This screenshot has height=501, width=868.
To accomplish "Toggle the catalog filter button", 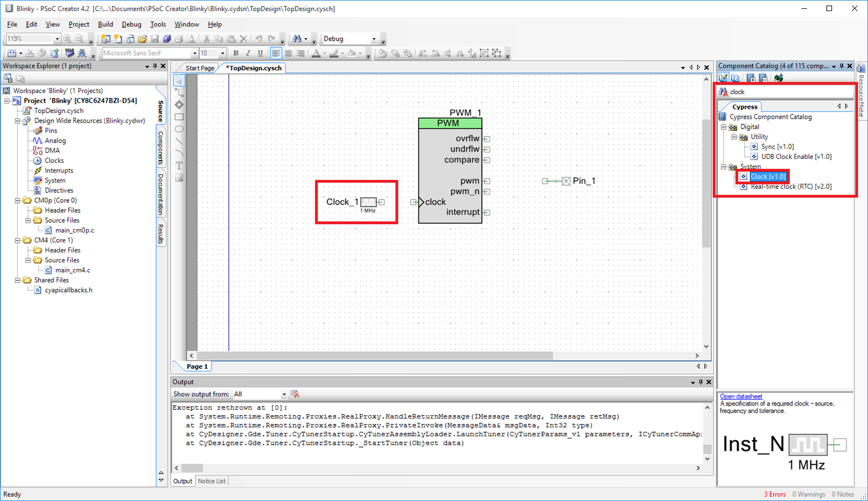I will [x=724, y=78].
